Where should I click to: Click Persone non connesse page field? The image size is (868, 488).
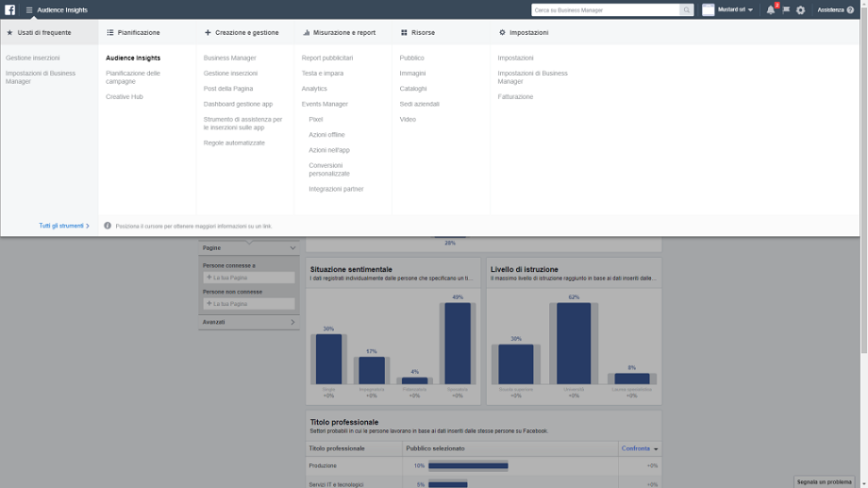[248, 304]
